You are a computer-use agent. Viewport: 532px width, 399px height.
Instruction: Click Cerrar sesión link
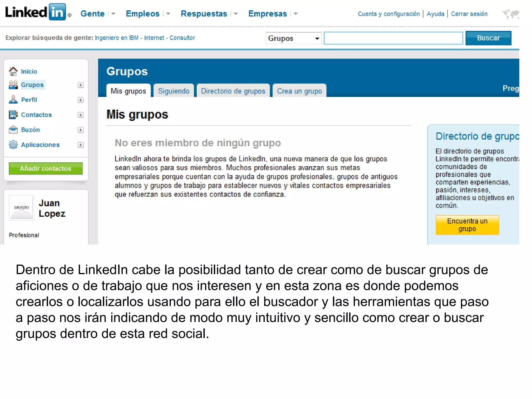469,14
